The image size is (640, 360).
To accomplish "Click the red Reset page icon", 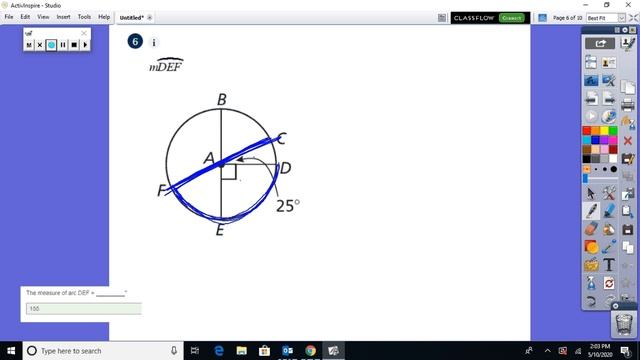I will click(609, 283).
